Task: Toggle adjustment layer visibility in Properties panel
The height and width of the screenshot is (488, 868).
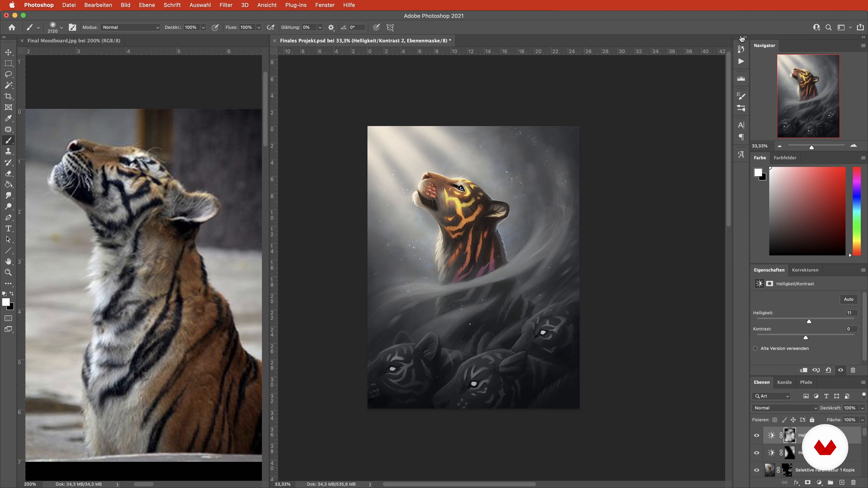Action: pos(841,370)
